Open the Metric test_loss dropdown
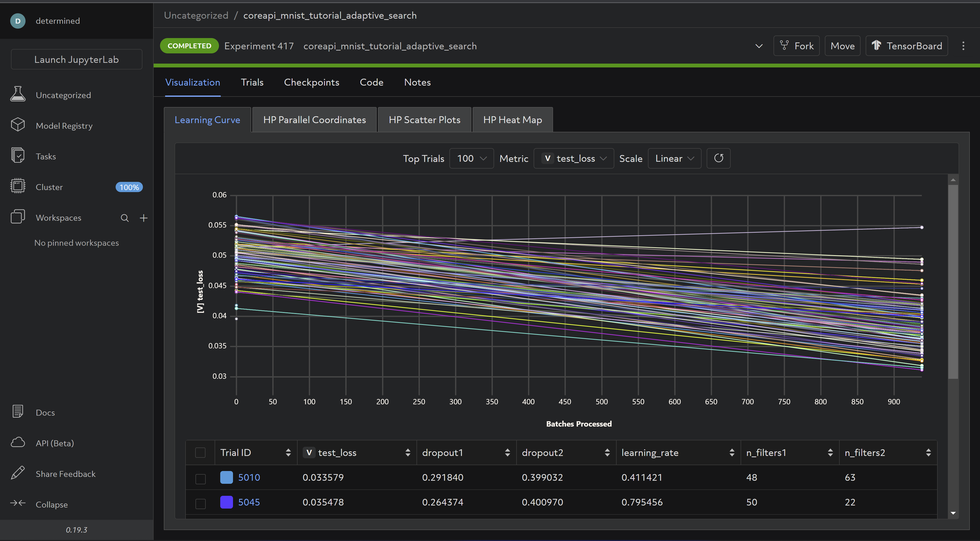The image size is (980, 541). [x=574, y=158]
